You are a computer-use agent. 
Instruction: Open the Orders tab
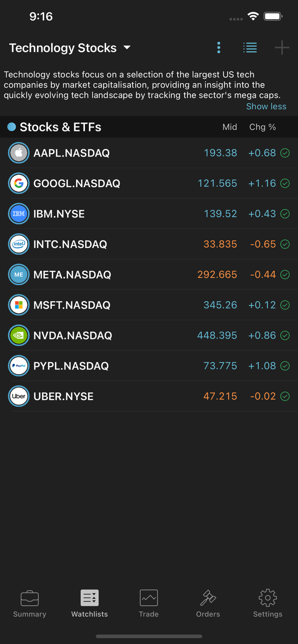(x=208, y=603)
